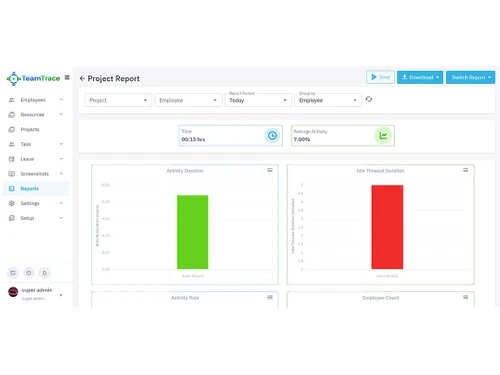Open Idle Timeout Duration chart menu icon
The height and width of the screenshot is (375, 500).
click(465, 170)
